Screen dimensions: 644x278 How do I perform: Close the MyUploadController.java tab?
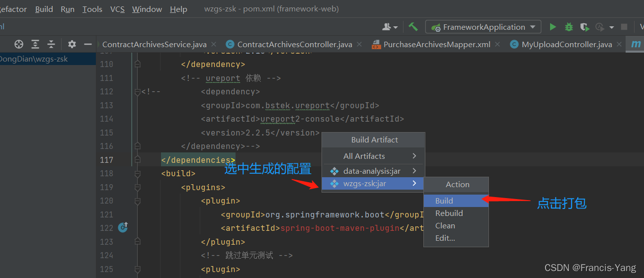click(619, 45)
